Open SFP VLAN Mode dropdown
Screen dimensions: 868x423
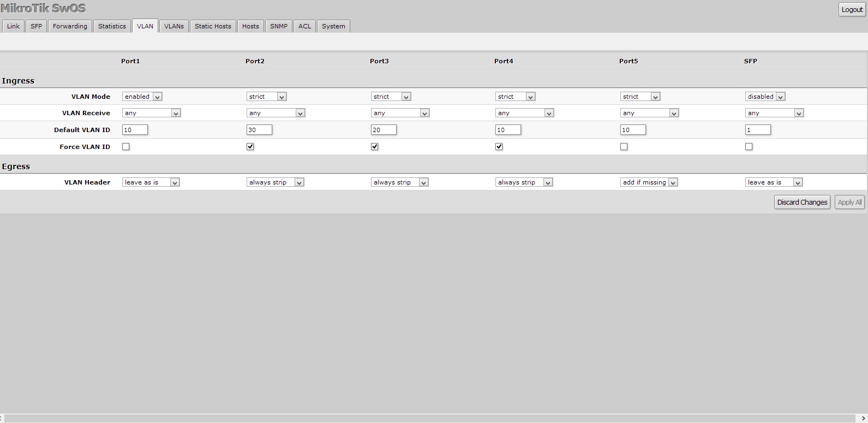765,97
